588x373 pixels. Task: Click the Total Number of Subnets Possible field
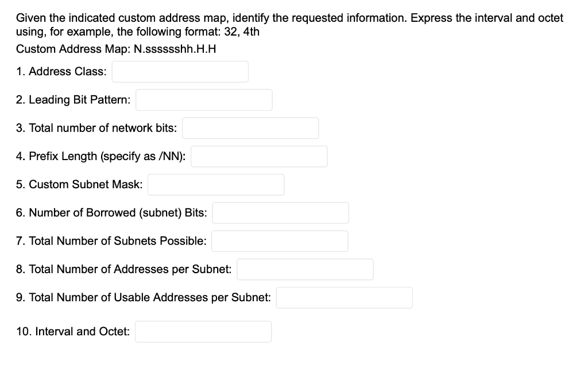tap(280, 240)
